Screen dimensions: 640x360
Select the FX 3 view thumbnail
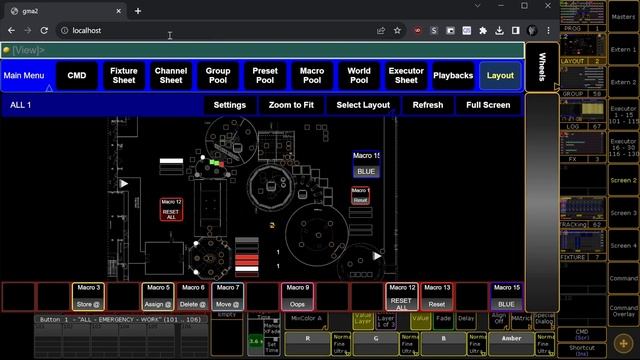click(582, 147)
